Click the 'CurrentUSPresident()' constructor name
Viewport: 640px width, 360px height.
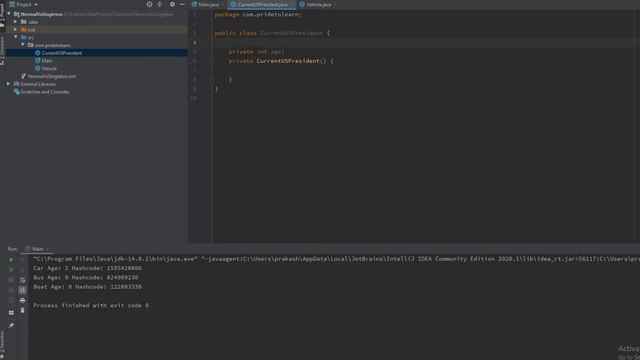click(x=291, y=61)
